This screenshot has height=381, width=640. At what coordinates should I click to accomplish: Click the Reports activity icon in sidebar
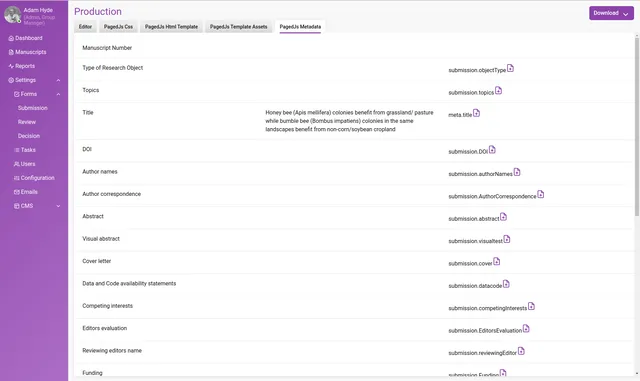tap(11, 66)
